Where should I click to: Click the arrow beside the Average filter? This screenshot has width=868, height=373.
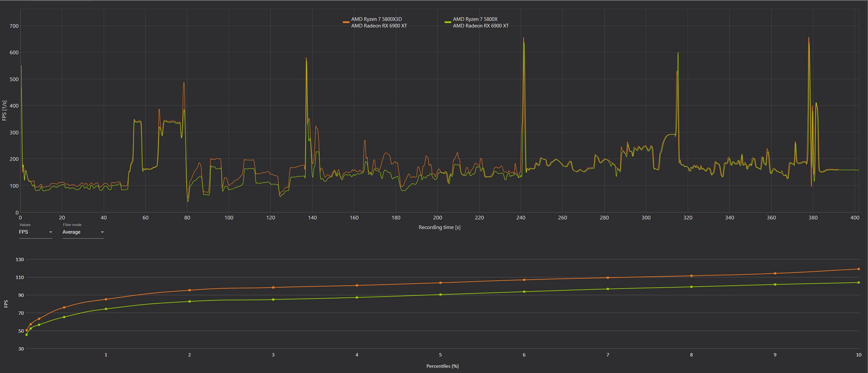pyautogui.click(x=102, y=232)
